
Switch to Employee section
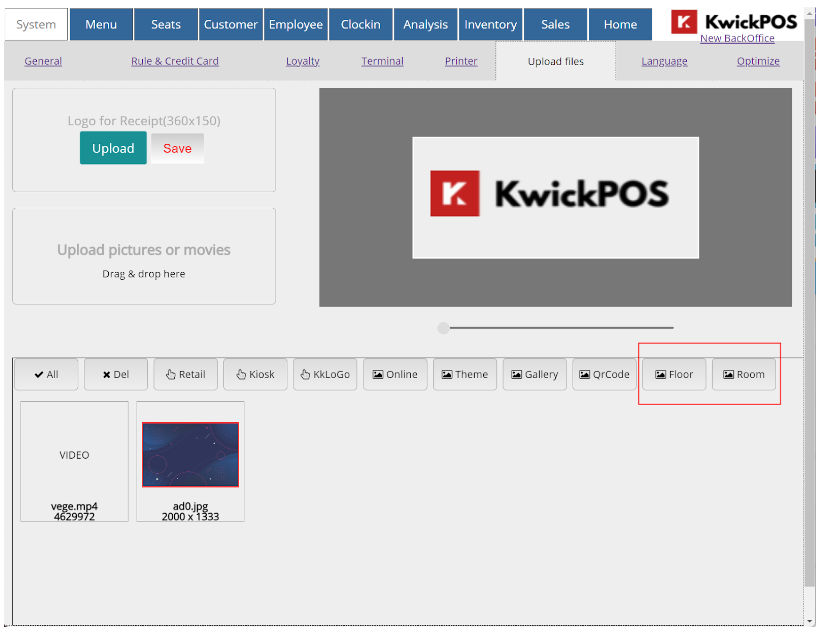(x=296, y=25)
